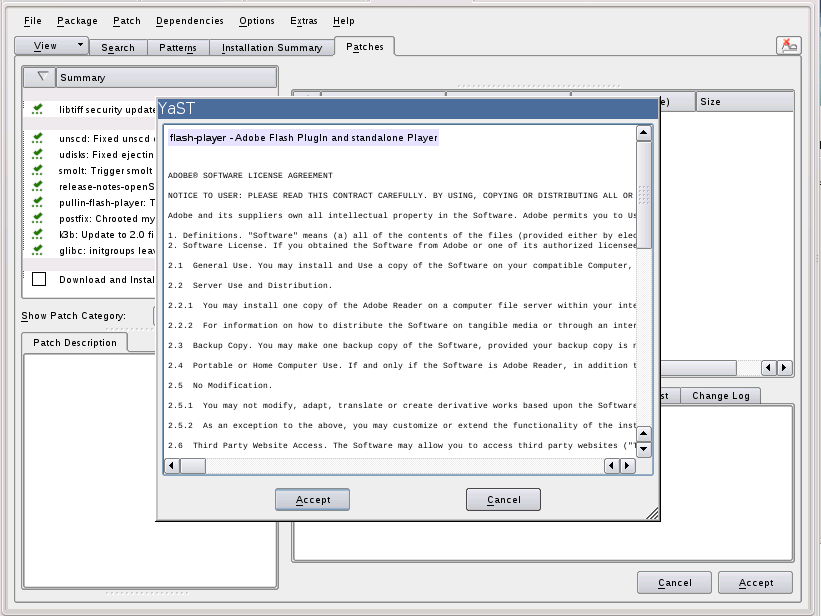Open the Help menu
Viewport: 821px width, 616px height.
click(x=343, y=21)
